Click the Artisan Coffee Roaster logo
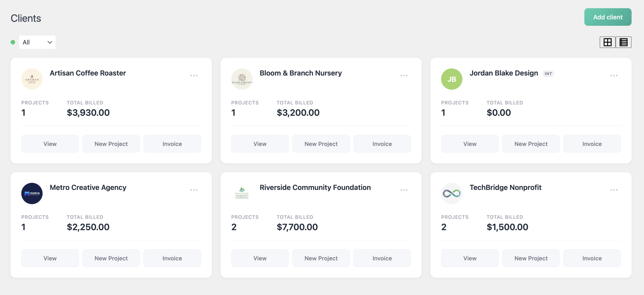 pos(32,79)
